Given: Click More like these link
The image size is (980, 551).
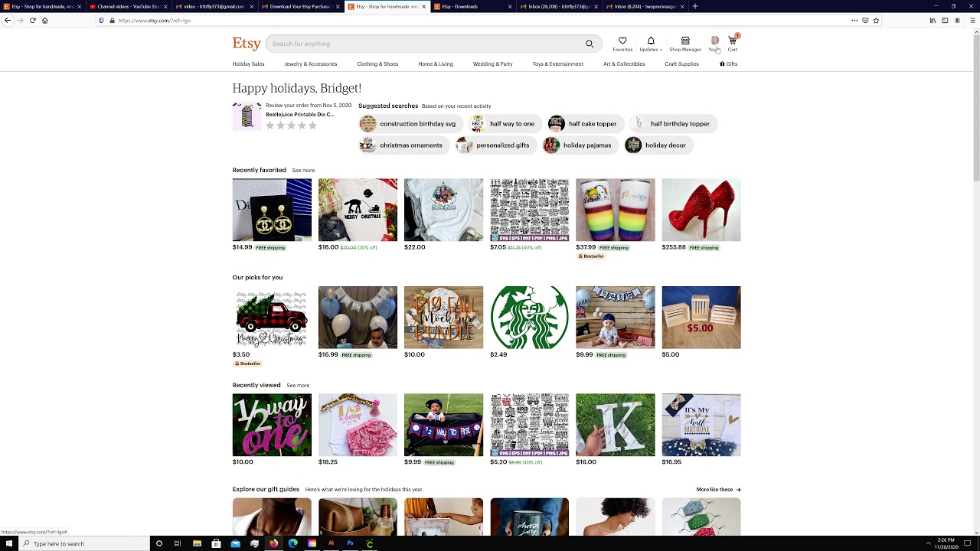Looking at the screenshot, I should point(718,490).
